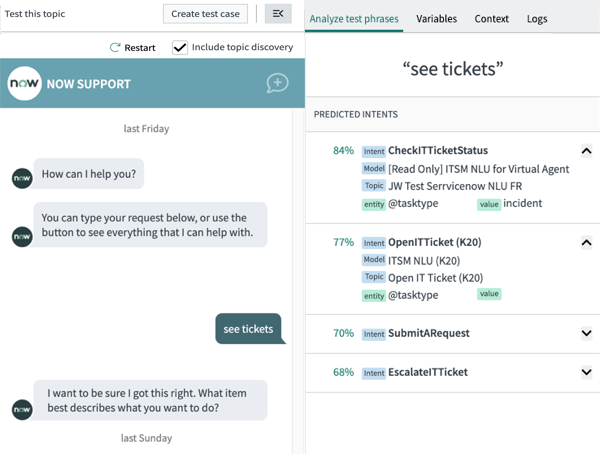Click the CheckITTicketStatus intent name

click(x=438, y=150)
